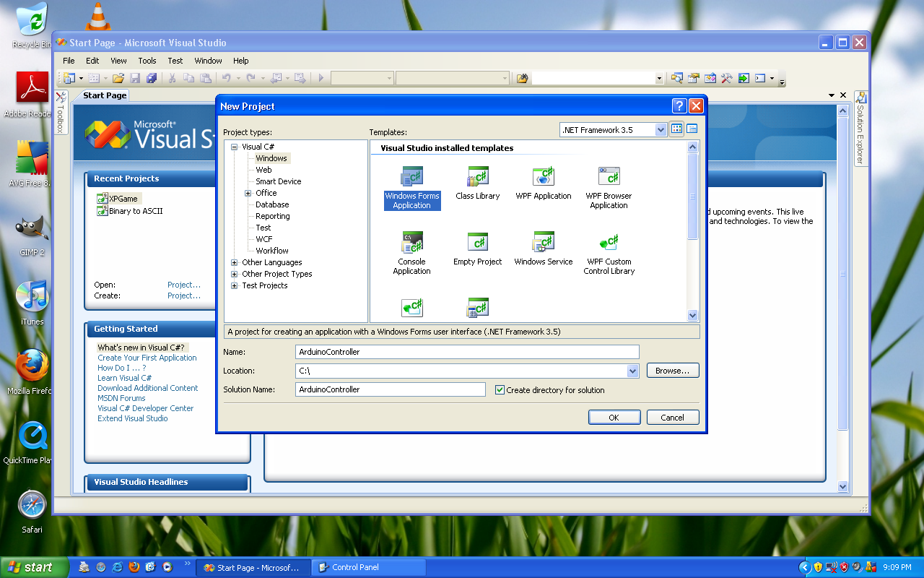Screen dimensions: 924x578
Task: Click the Windows Start button
Action: point(34,567)
